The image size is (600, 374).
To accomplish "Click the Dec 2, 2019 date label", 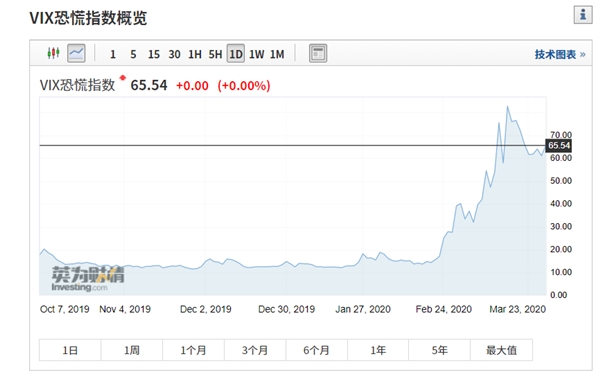I will tap(205, 309).
